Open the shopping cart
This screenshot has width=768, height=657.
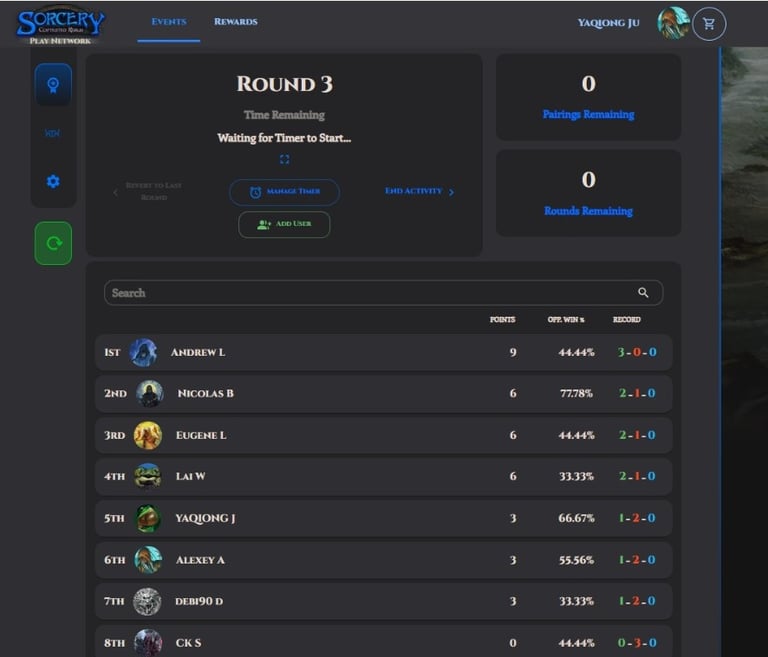[x=709, y=24]
